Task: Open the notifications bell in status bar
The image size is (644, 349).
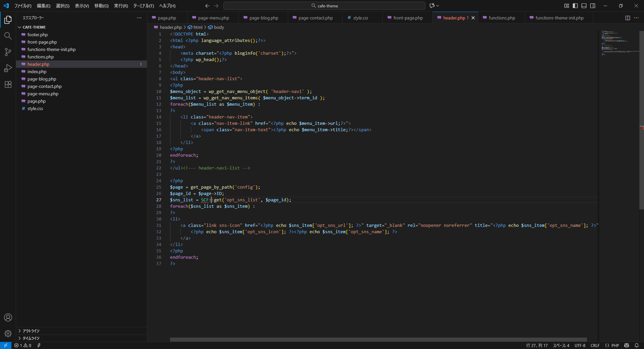Action: [x=636, y=345]
